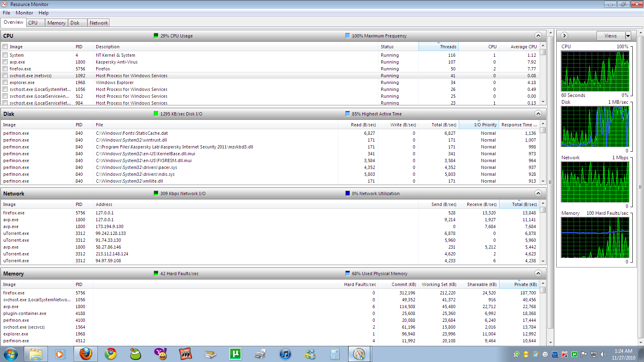Launch uTorrent from the taskbar
Screen dimensions: 644x362
click(236, 354)
